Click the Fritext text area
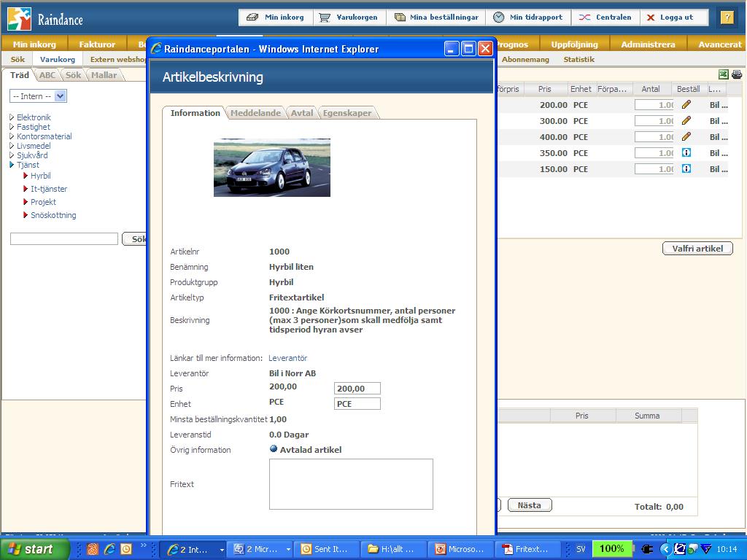Image resolution: width=747 pixels, height=560 pixels. 351,484
